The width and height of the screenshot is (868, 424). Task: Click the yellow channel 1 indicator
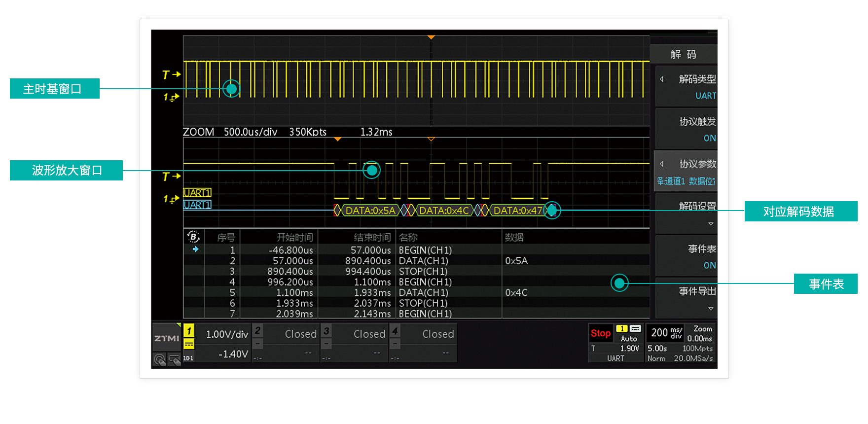click(189, 330)
